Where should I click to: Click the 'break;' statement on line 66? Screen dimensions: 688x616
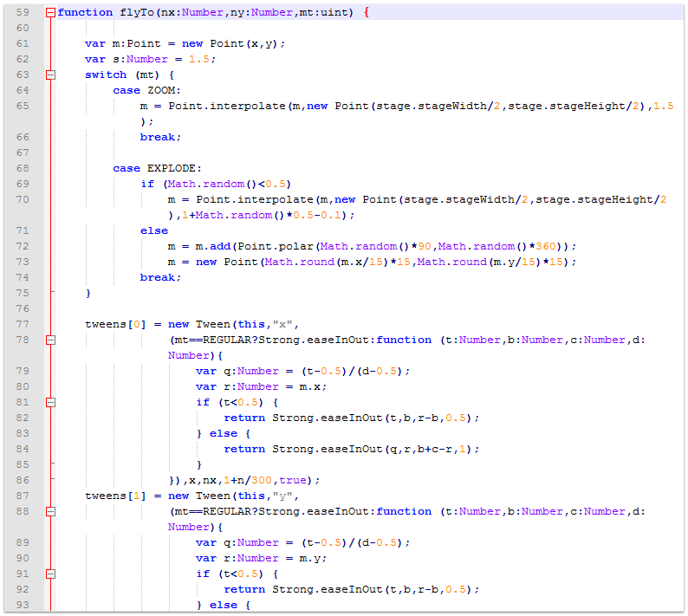click(160, 138)
